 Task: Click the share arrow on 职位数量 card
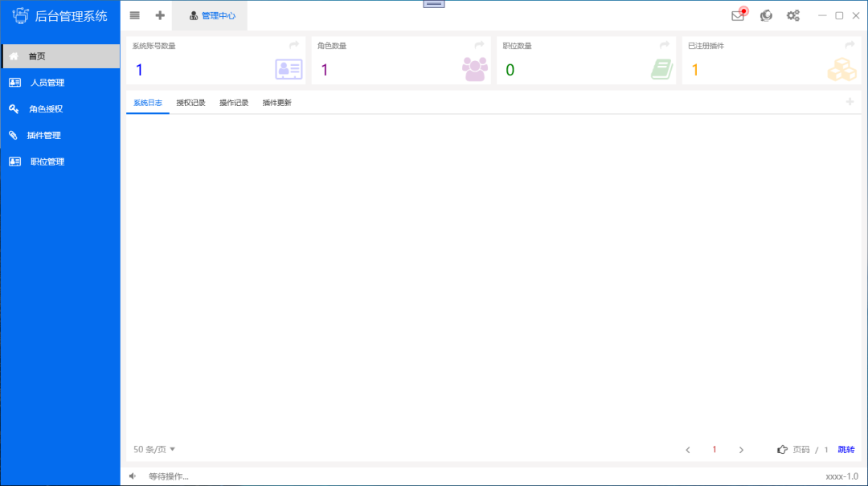(x=665, y=45)
